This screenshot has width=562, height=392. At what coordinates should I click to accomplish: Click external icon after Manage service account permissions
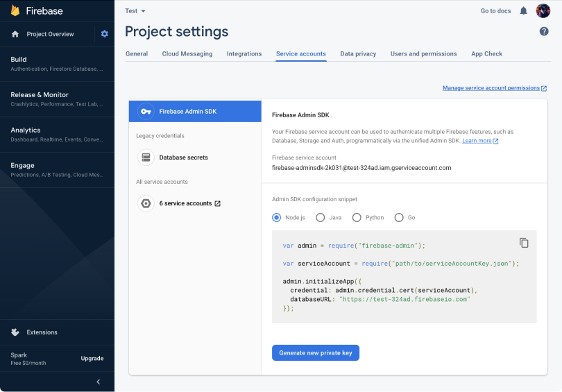(x=544, y=88)
